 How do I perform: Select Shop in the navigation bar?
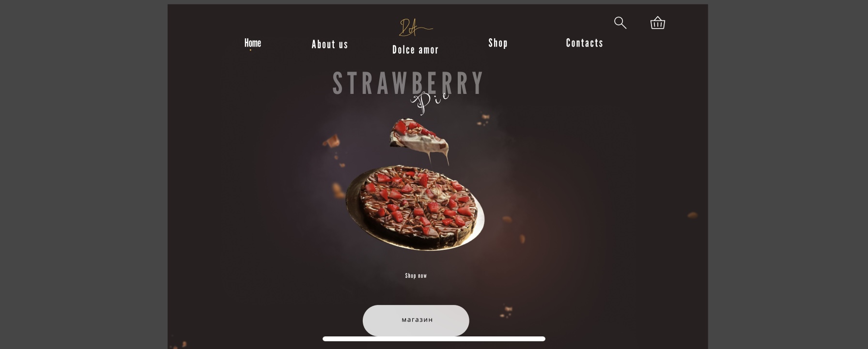(498, 43)
